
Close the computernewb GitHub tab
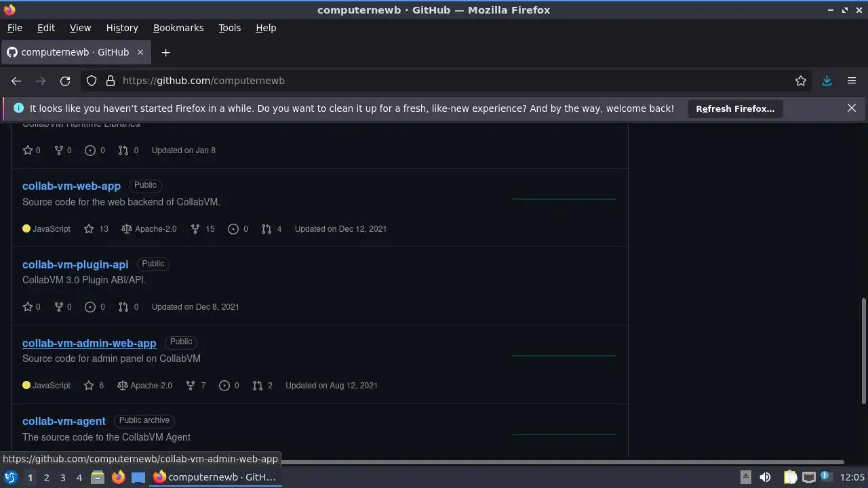(x=140, y=52)
